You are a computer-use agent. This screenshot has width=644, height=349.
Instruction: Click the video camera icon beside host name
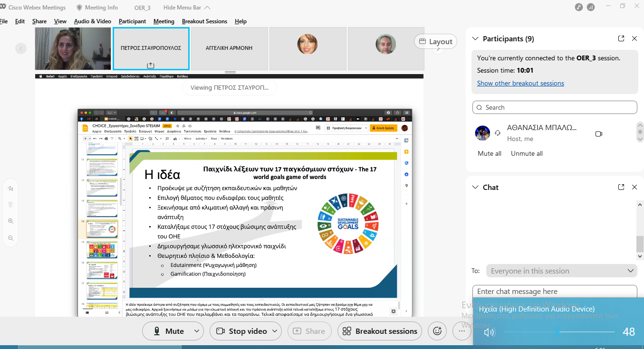[598, 134]
